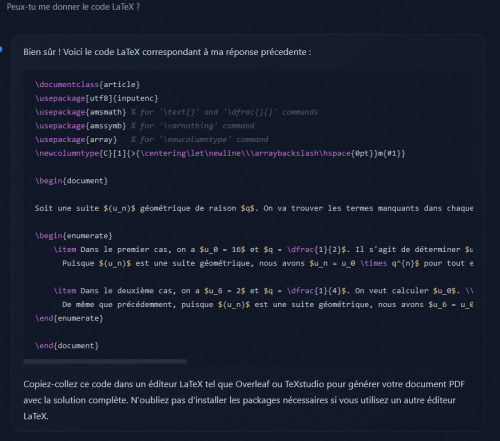Screen dimensions: 500x441
Task: Click the \item line "Dans le deuxième cas"
Action: click(x=263, y=291)
